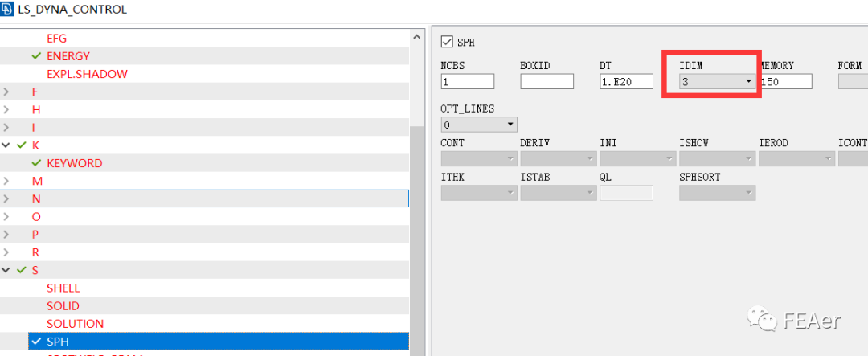Open the ISHOW dropdown
This screenshot has width=868, height=356.
[x=718, y=159]
